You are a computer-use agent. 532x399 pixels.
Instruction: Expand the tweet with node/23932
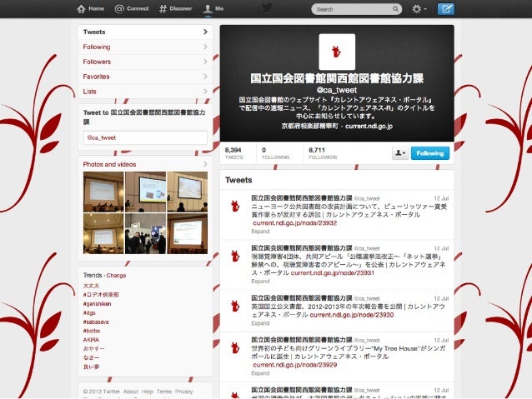pyautogui.click(x=260, y=232)
